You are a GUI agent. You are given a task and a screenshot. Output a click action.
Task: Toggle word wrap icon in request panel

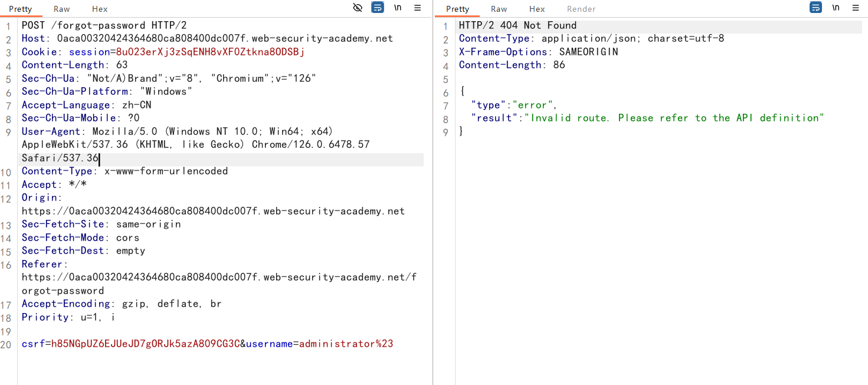coord(378,8)
